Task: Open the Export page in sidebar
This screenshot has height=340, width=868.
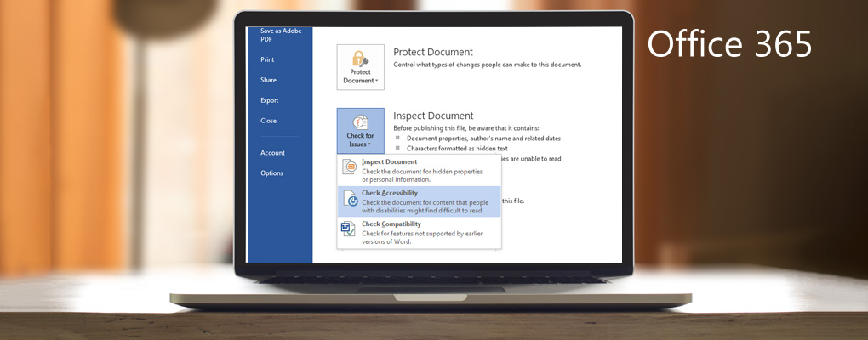Action: (270, 100)
